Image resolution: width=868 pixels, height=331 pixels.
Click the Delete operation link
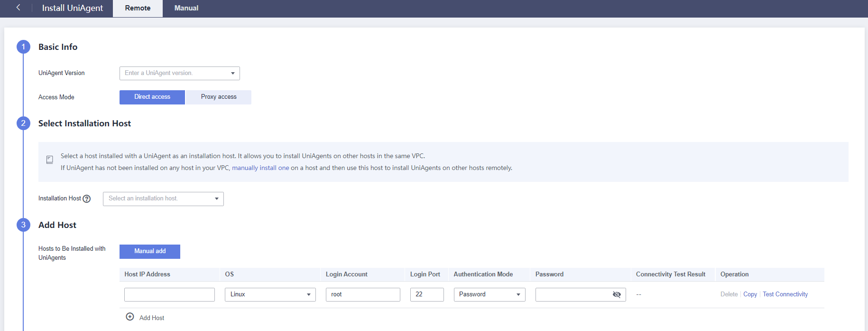pos(729,294)
